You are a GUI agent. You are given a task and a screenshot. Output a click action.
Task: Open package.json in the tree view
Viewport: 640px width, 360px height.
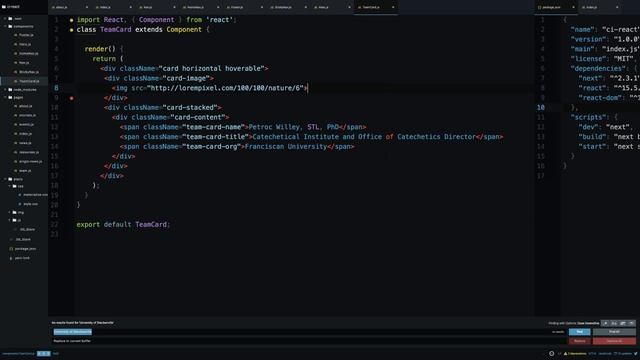click(x=25, y=249)
